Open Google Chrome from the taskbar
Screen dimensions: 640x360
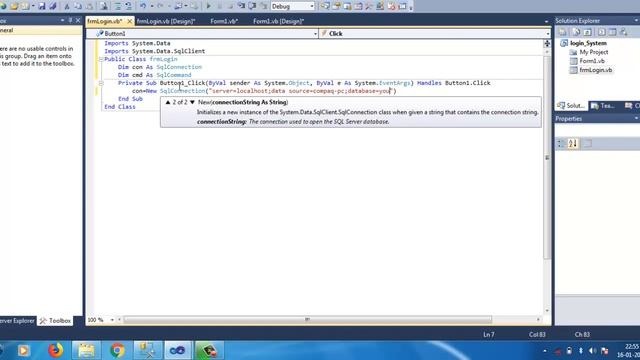pyautogui.click(x=117, y=351)
